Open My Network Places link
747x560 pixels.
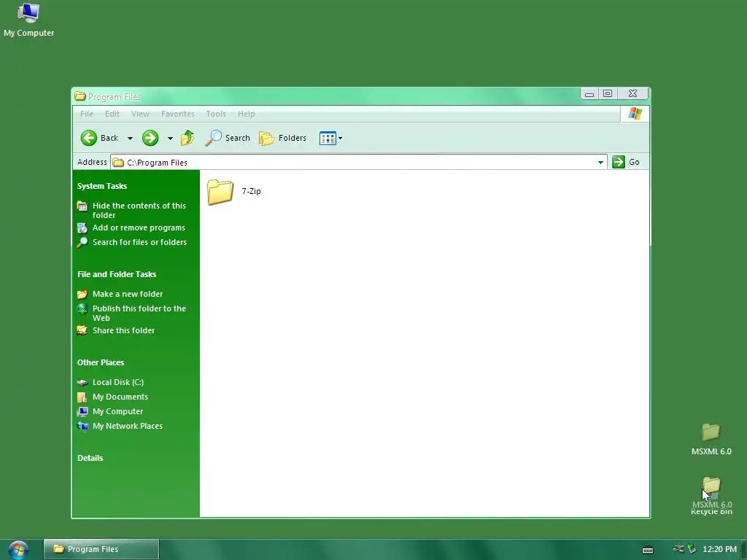point(127,426)
